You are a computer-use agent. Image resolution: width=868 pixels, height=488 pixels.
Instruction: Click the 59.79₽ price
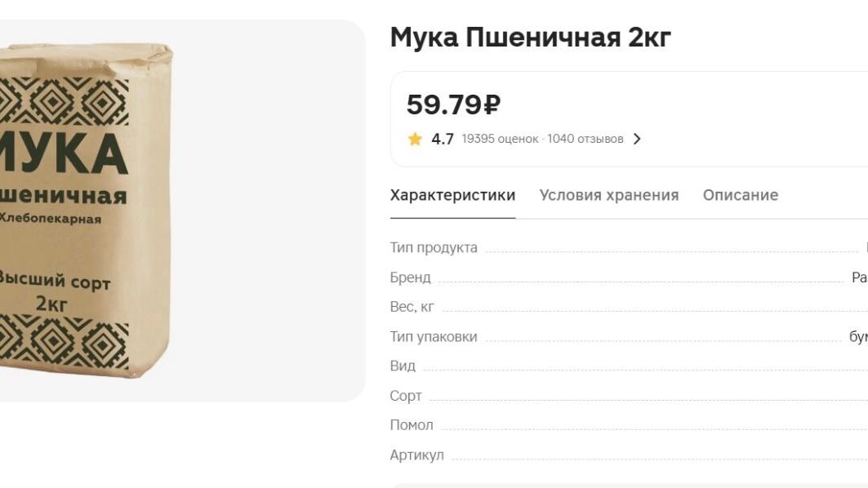453,104
